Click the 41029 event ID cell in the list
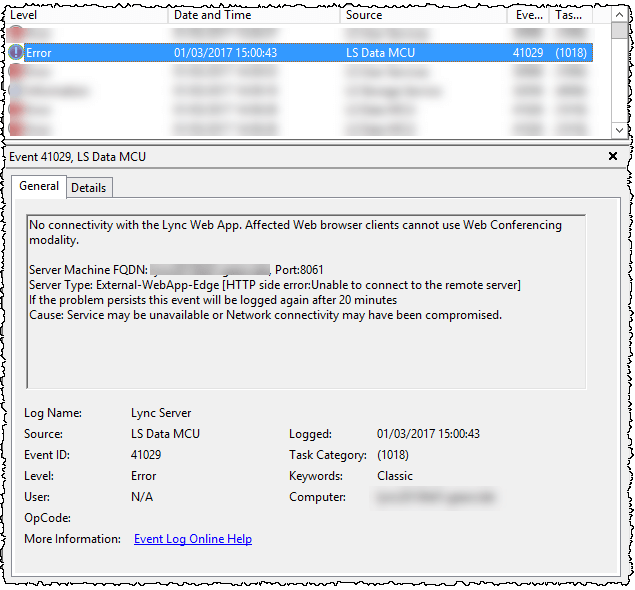635x590 pixels. (528, 53)
